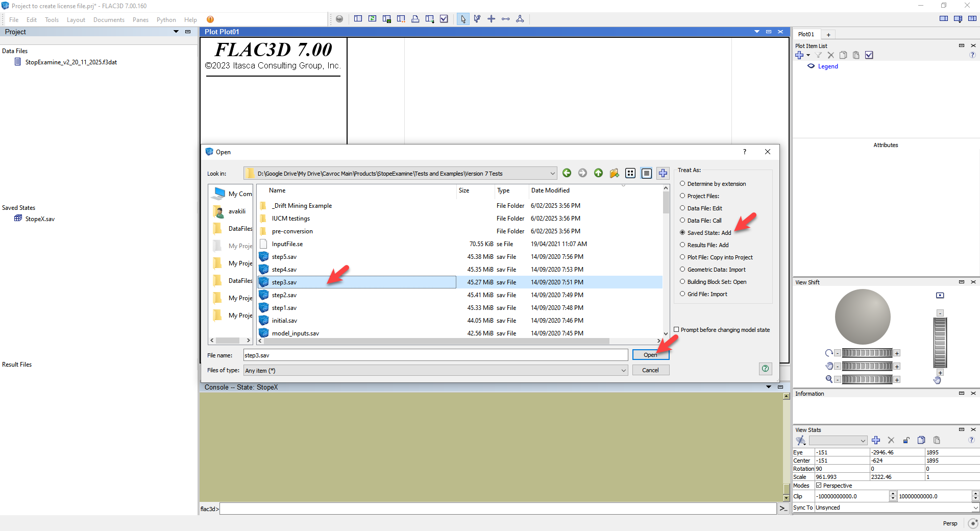Select the arrow pointer tool in toolbar
The height and width of the screenshot is (531, 980).
tap(463, 19)
